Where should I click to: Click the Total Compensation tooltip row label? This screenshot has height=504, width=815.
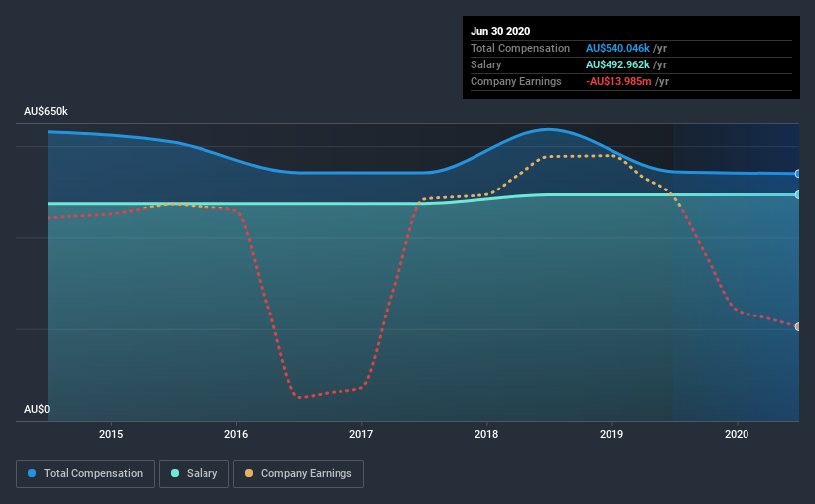(520, 48)
